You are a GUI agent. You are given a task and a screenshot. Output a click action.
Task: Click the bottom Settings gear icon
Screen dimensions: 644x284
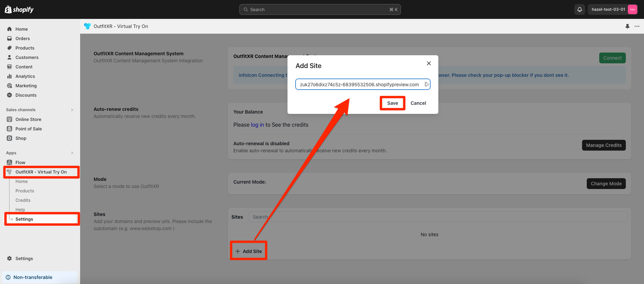pyautogui.click(x=9, y=258)
